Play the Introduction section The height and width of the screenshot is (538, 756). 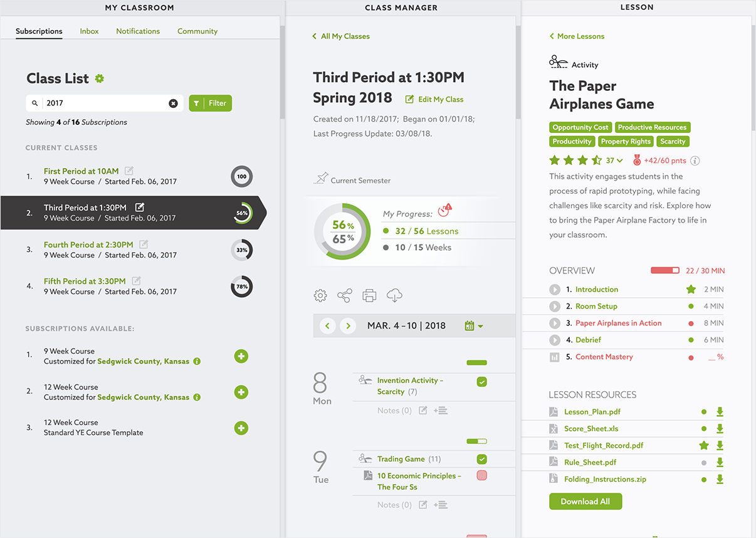coord(555,290)
